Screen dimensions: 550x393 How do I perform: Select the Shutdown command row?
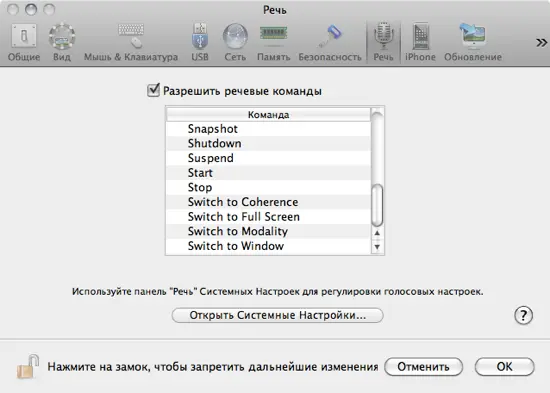coord(268,144)
